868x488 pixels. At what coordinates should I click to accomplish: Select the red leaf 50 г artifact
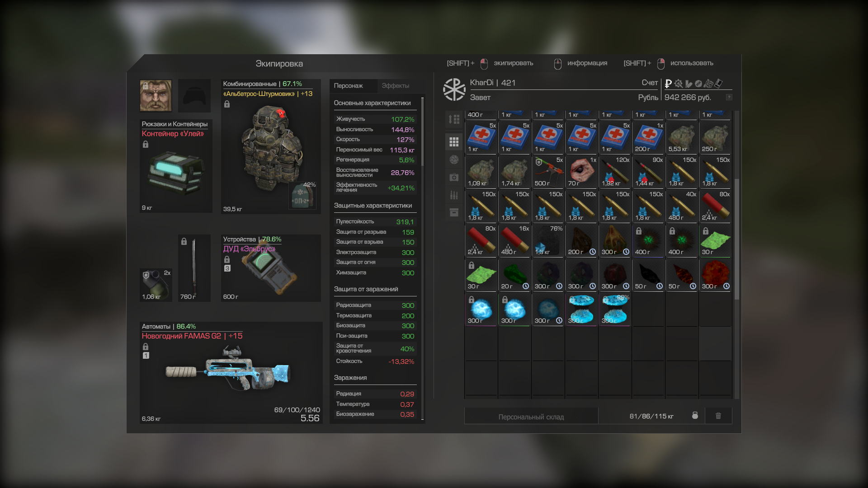coord(682,275)
